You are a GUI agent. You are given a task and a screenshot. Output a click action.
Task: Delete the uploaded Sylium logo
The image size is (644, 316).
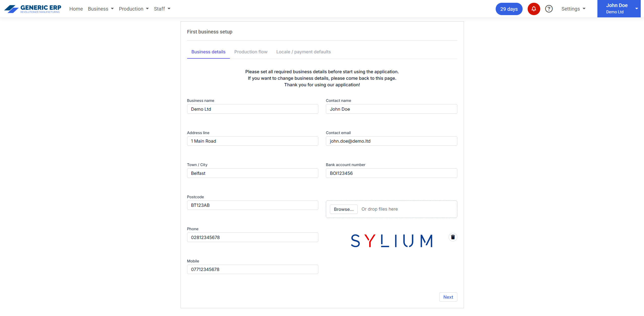click(453, 237)
